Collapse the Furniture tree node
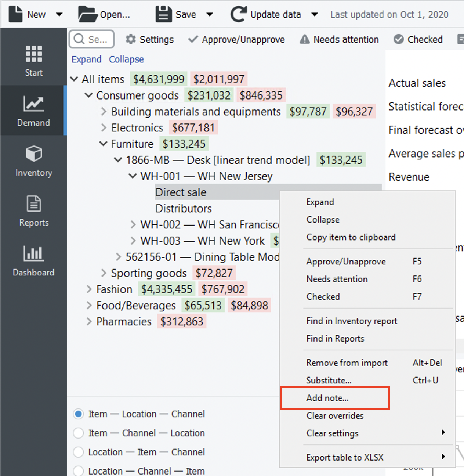Screen dimensions: 464x476 click(104, 144)
